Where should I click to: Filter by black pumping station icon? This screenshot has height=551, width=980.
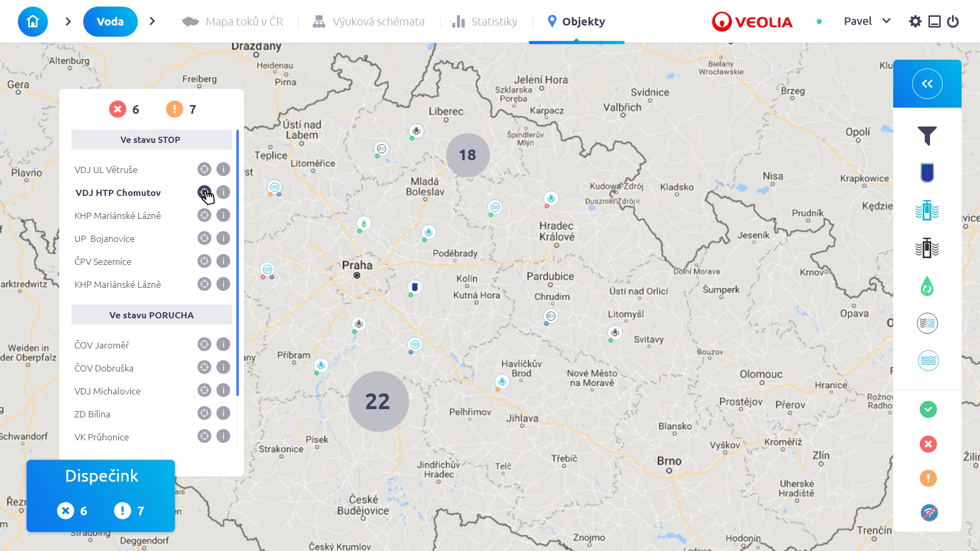pyautogui.click(x=927, y=248)
